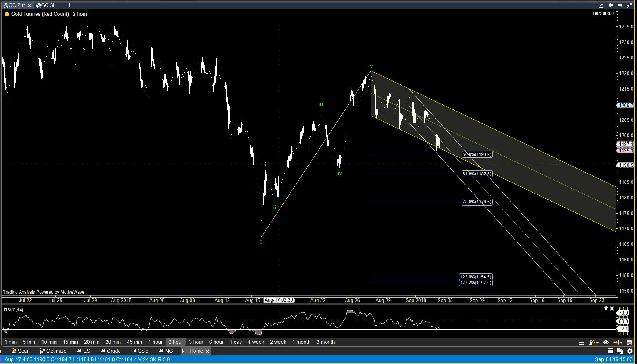The height and width of the screenshot is (364, 637).
Task: Click the add study chart icon
Action: click(x=591, y=342)
